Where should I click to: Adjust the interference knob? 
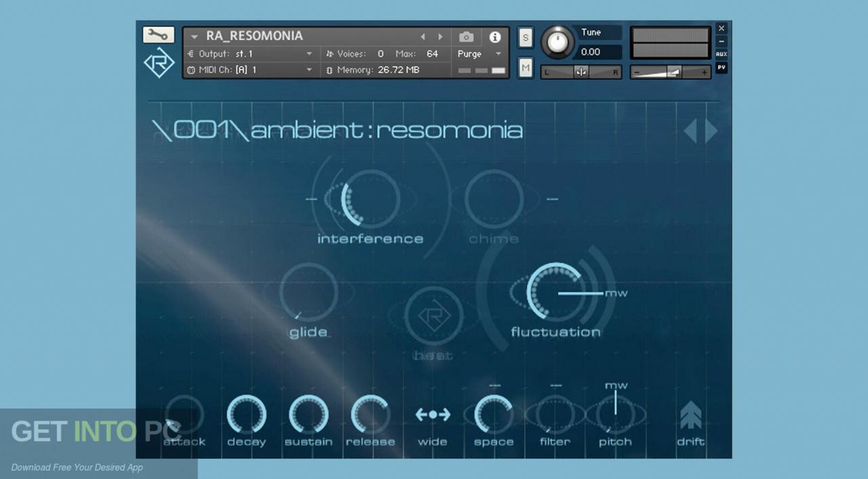[371, 199]
